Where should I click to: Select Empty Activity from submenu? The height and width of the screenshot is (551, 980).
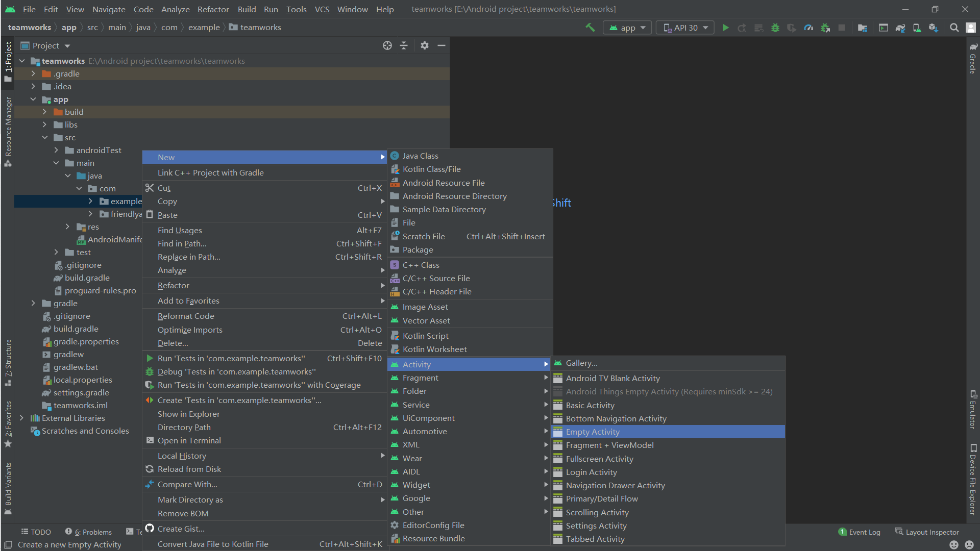click(593, 432)
